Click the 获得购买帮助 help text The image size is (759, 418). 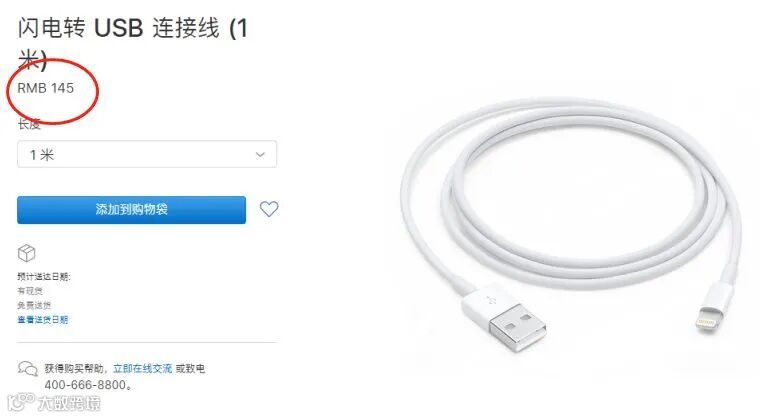click(x=74, y=369)
